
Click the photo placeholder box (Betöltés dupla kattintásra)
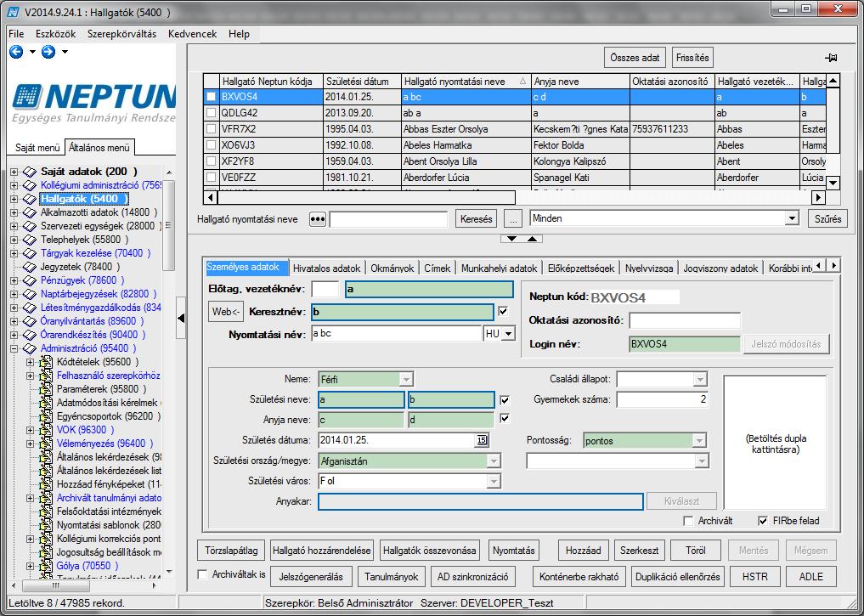pyautogui.click(x=776, y=443)
